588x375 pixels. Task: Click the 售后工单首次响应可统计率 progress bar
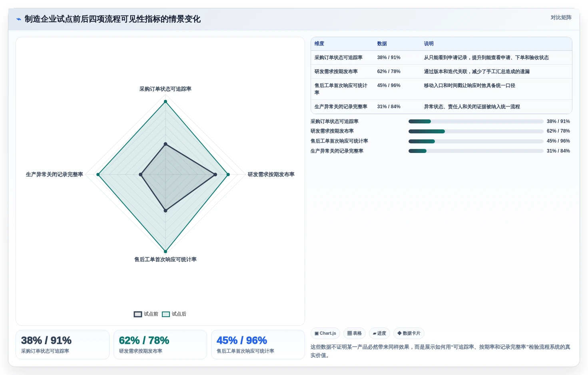[476, 141]
